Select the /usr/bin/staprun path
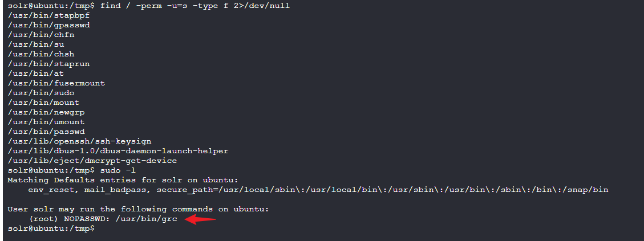The image size is (644, 241). [48, 64]
